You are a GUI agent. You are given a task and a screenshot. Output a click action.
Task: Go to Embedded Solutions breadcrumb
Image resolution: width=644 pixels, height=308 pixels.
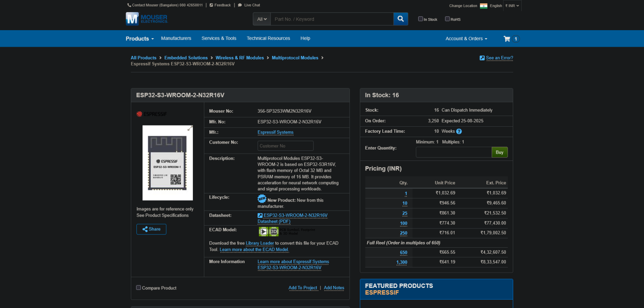tap(186, 58)
